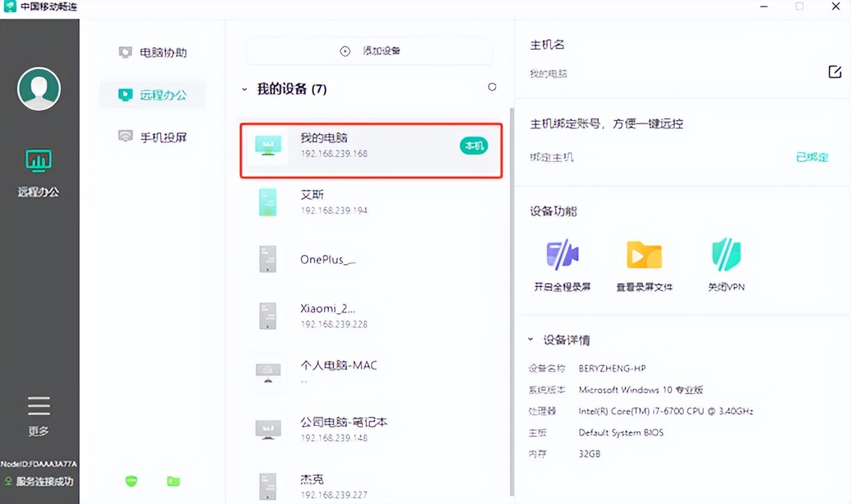The width and height of the screenshot is (851, 504).
Task: Open the 查看录屏文件 recording files folder
Action: coord(644,262)
